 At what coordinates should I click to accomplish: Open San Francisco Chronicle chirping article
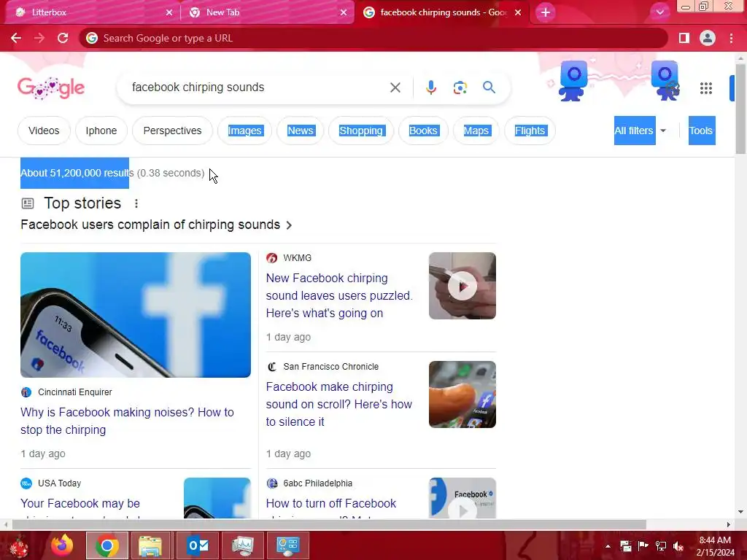[x=338, y=404]
